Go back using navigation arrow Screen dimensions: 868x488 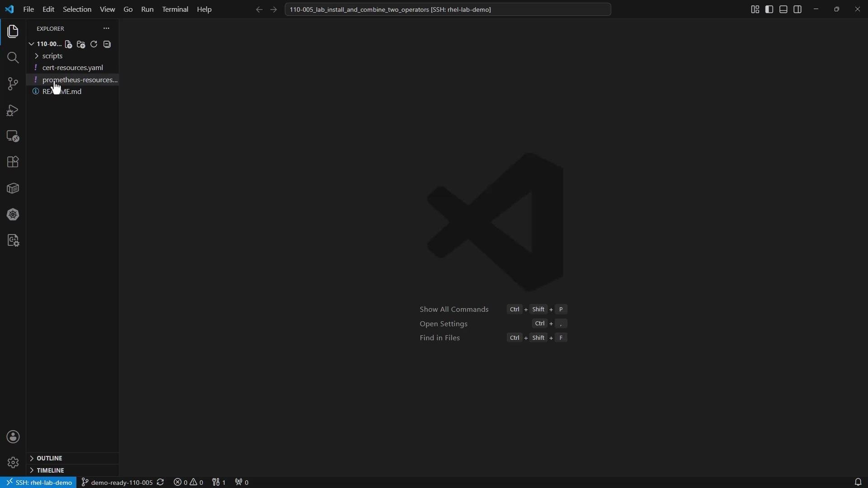pos(259,9)
